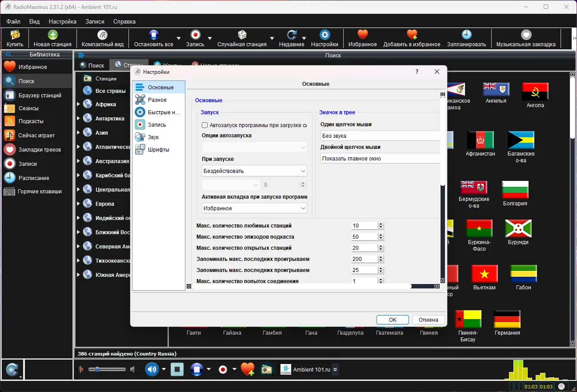Expand the Азия tree node
The height and width of the screenshot is (392, 577).
pos(78,133)
